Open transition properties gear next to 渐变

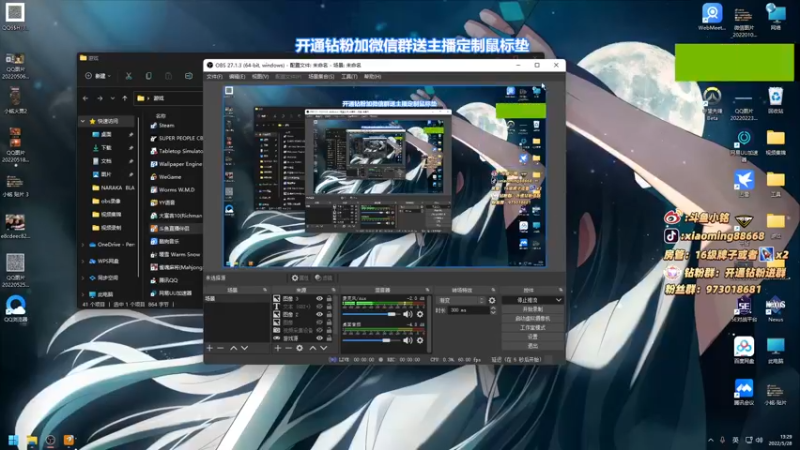point(492,301)
